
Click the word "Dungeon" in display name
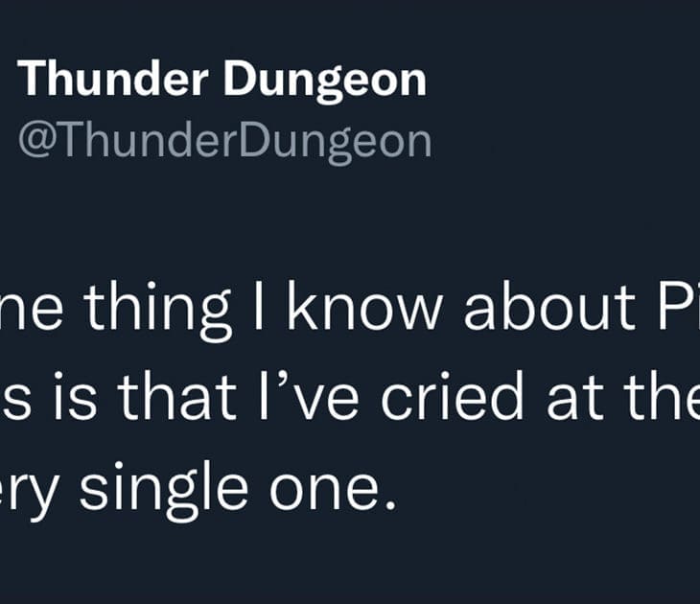325,80
